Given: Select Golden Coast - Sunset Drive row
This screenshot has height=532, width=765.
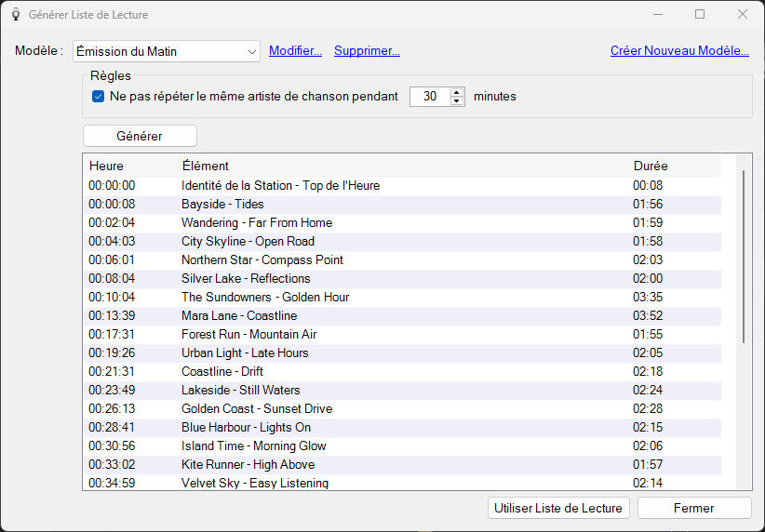Looking at the screenshot, I should pos(402,408).
